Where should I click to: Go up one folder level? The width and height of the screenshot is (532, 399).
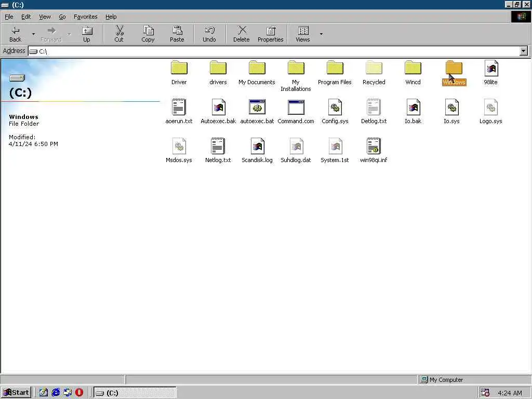87,34
